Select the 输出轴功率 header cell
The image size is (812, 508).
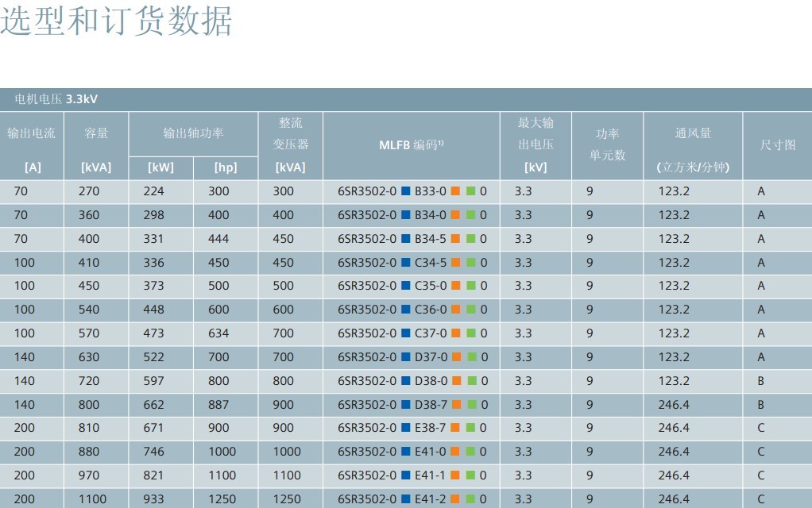coord(193,133)
